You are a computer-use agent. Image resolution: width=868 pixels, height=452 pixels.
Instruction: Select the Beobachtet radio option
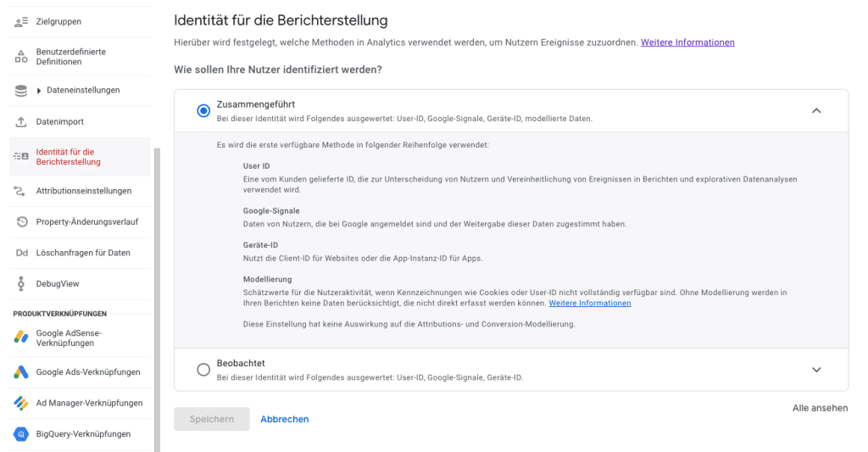tap(203, 370)
